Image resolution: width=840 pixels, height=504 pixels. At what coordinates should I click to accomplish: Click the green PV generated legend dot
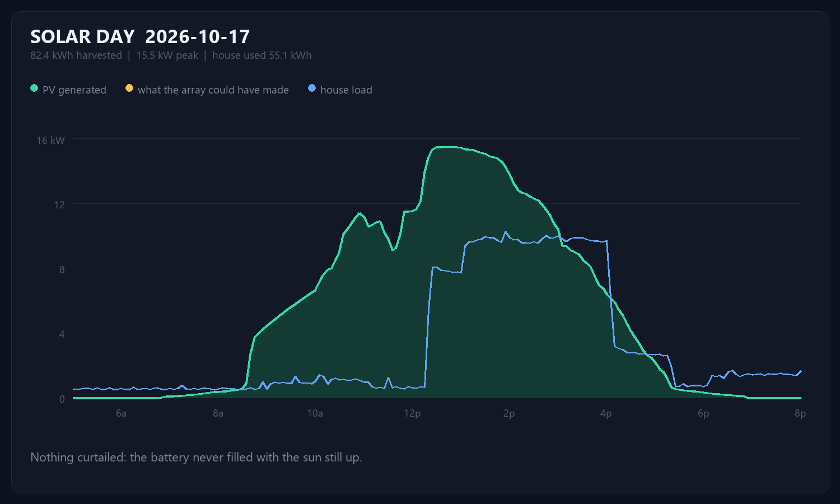tap(34, 88)
